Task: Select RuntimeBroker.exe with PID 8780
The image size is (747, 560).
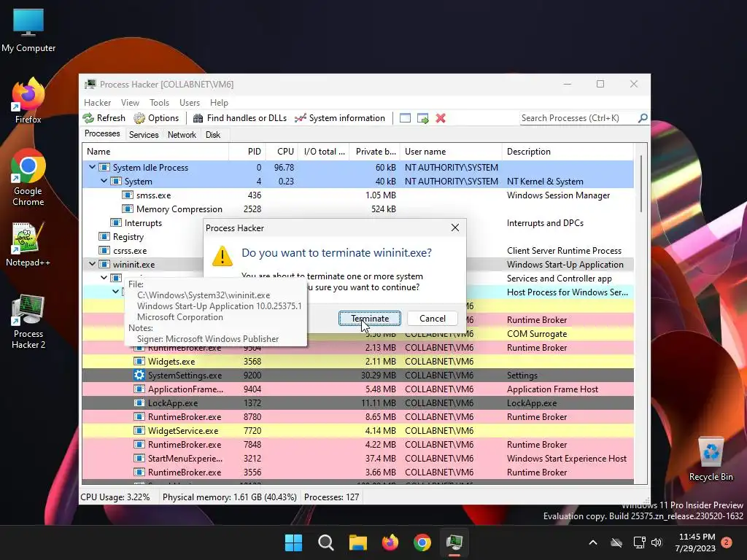Action: pyautogui.click(x=357, y=416)
